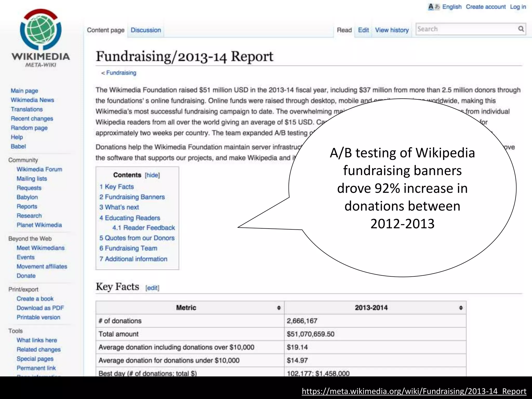The height and width of the screenshot is (399, 532).
Task: Click the Donate sidebar link
Action: click(x=26, y=276)
